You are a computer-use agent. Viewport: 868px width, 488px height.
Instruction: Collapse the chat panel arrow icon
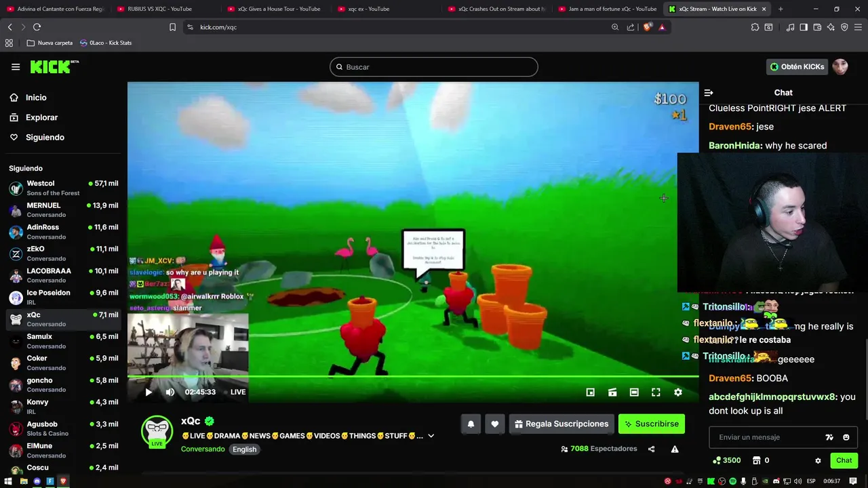coord(709,93)
